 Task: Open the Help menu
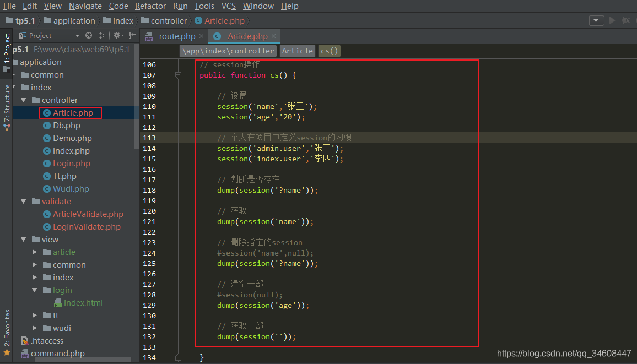pyautogui.click(x=290, y=6)
